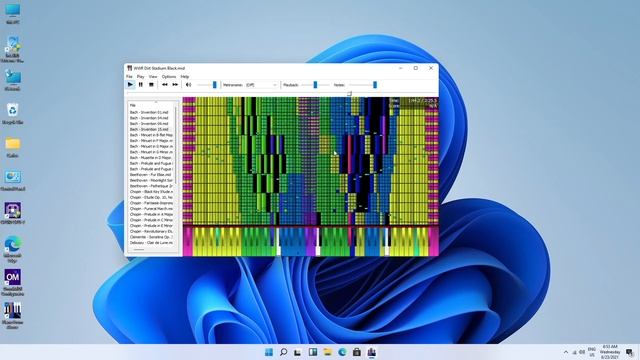Select Bach - Minuet in G Minor

(x=151, y=152)
